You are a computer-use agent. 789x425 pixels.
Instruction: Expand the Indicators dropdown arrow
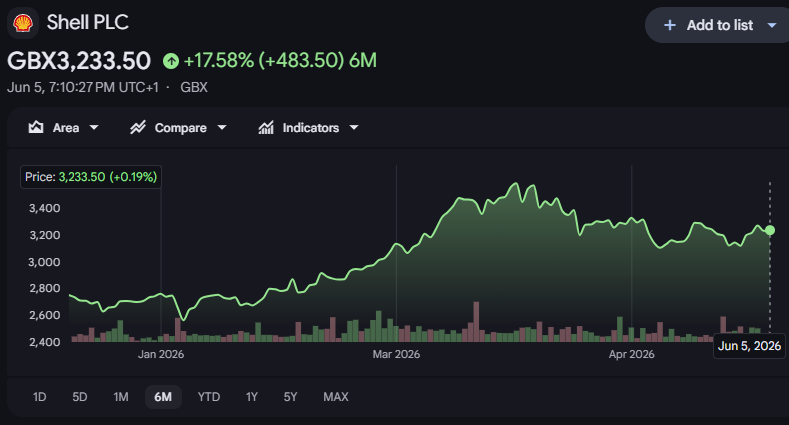(x=354, y=128)
